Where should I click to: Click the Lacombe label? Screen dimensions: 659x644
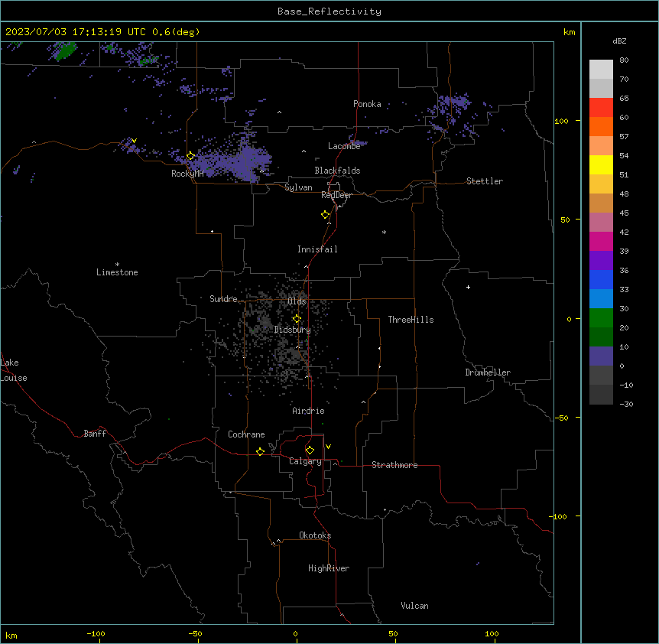[344, 146]
